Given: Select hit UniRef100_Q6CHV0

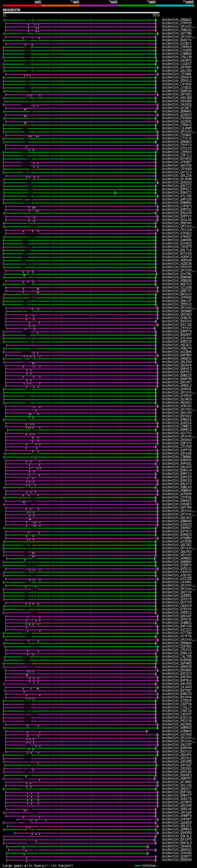Looking at the screenshot, I should coord(176,755).
